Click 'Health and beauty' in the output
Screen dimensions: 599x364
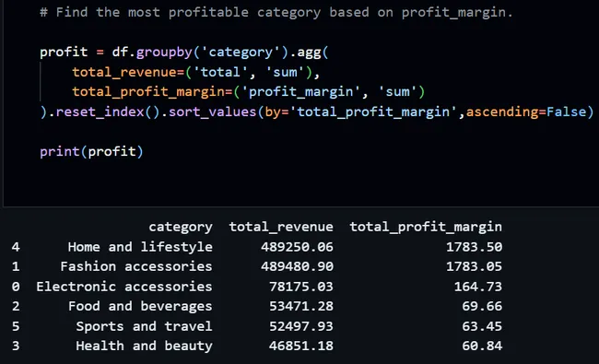tap(144, 346)
